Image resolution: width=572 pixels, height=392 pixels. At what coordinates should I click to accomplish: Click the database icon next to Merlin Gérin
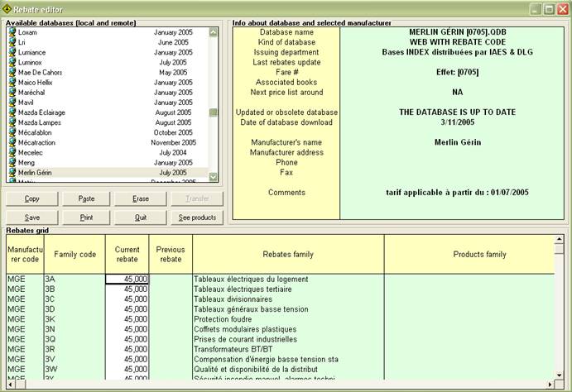(x=12, y=172)
